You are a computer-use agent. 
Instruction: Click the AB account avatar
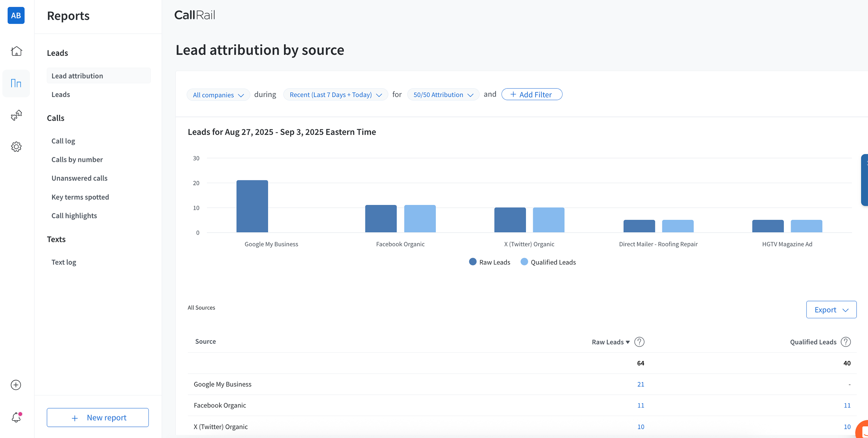pyautogui.click(x=16, y=15)
